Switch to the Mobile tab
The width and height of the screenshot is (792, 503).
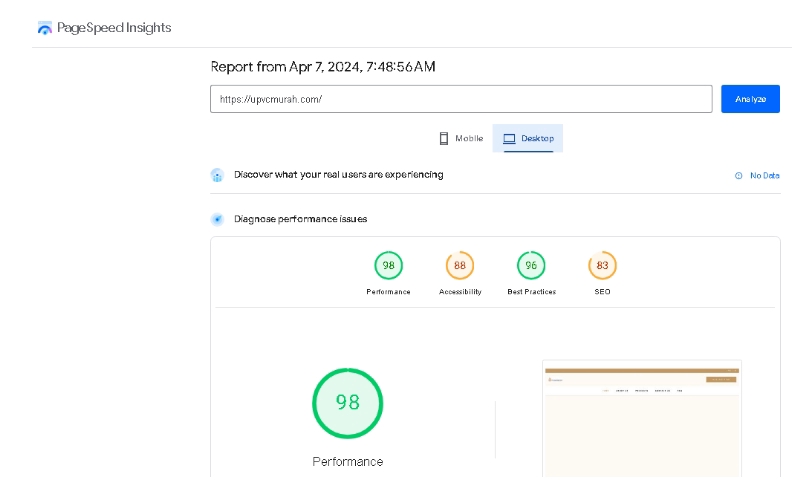tap(461, 138)
